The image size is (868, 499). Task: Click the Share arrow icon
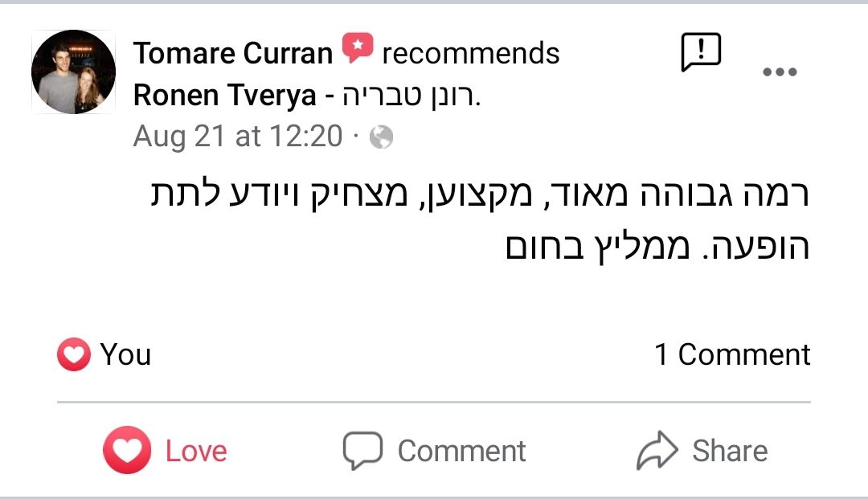(657, 451)
